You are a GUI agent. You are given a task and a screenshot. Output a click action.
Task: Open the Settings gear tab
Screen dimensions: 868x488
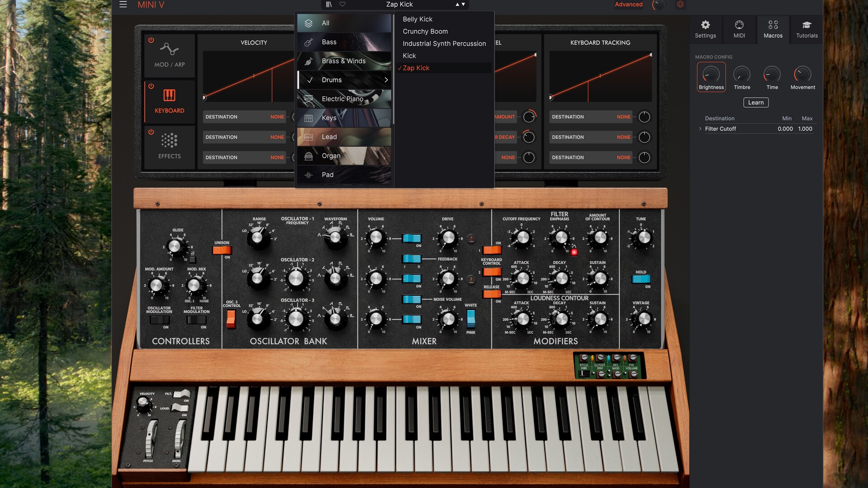pos(705,29)
